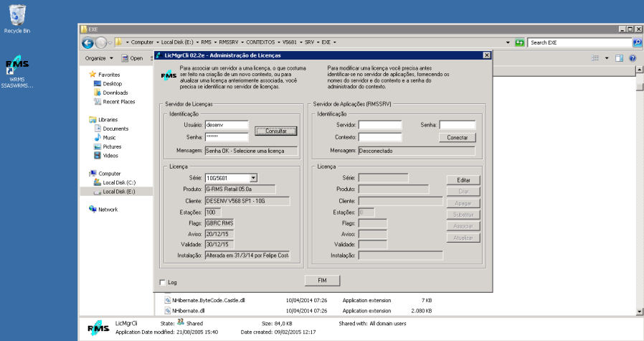Click the Aviso value 20/12/15
This screenshot has height=341, width=644.
point(219,234)
